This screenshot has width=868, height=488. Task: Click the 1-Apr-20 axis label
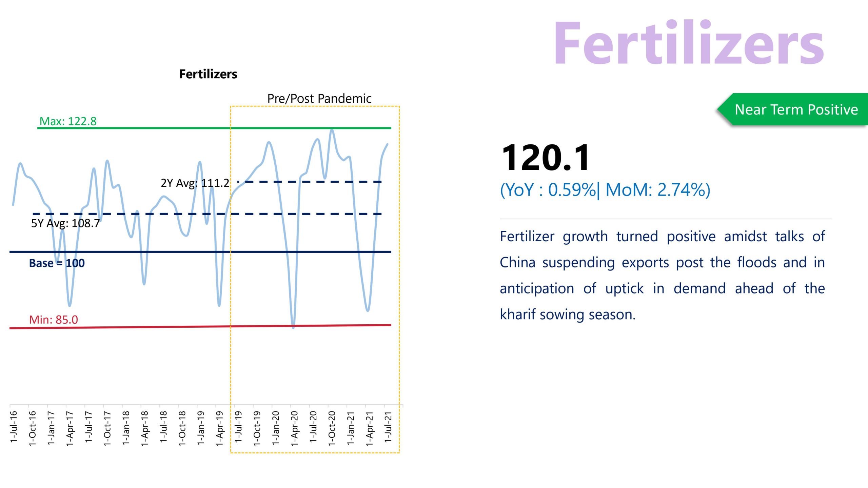(x=294, y=428)
